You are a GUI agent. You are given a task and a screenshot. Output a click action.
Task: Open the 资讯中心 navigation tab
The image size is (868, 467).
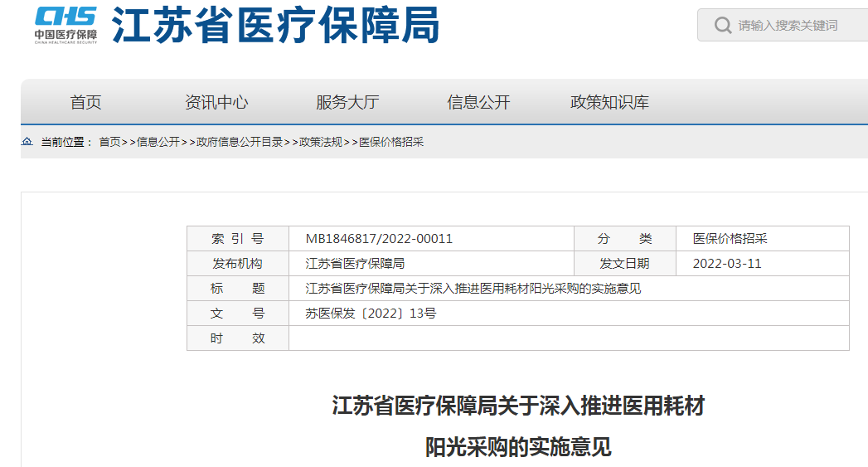tap(216, 102)
